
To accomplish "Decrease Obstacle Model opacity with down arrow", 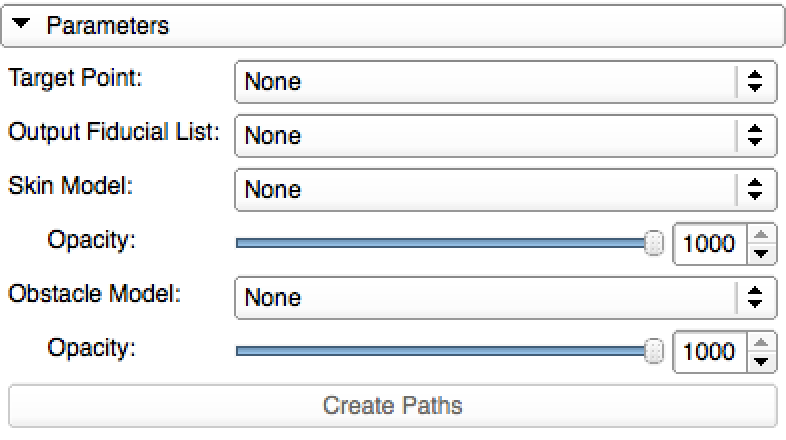I will [761, 360].
